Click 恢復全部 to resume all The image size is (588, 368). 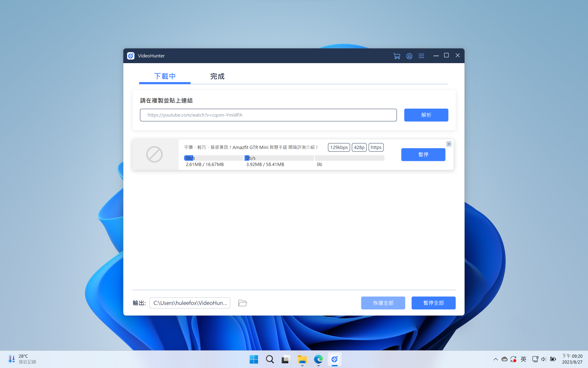(383, 303)
